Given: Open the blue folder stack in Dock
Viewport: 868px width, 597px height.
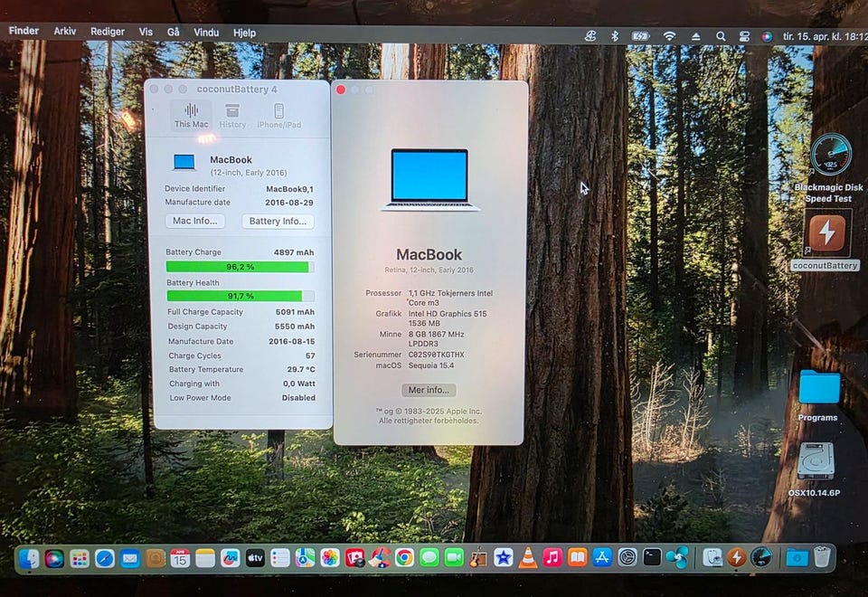Looking at the screenshot, I should pos(797,558).
